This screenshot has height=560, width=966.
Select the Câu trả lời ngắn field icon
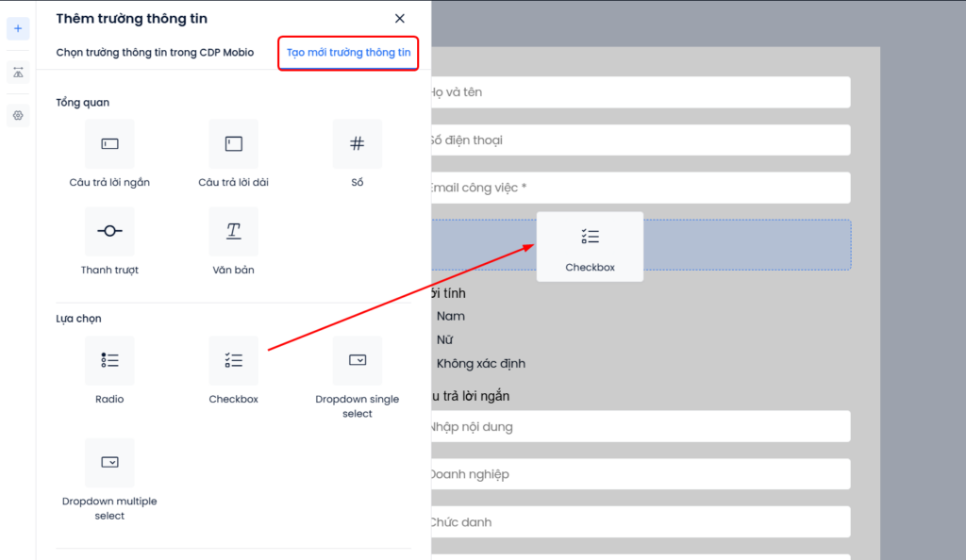click(x=109, y=144)
